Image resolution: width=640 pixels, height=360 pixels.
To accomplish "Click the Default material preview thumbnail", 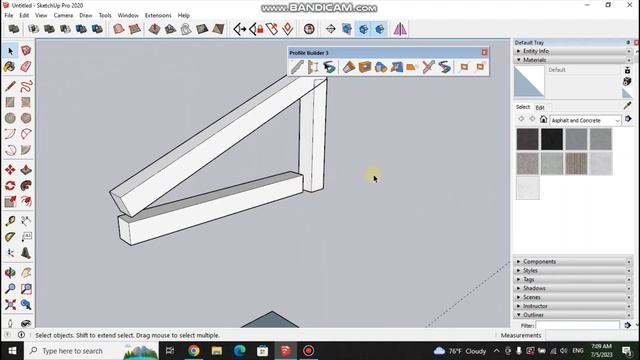I will 529,82.
